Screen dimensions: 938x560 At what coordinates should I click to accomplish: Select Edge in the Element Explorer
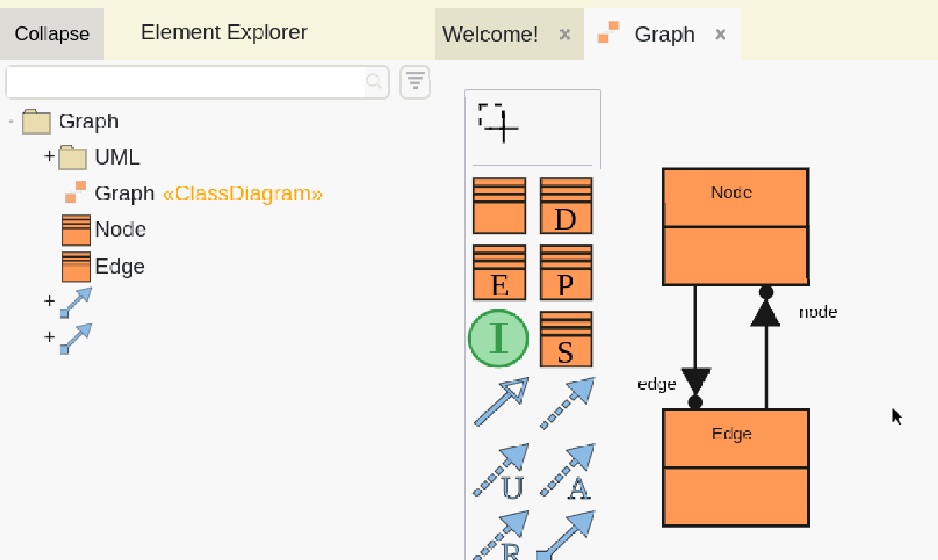coord(120,267)
